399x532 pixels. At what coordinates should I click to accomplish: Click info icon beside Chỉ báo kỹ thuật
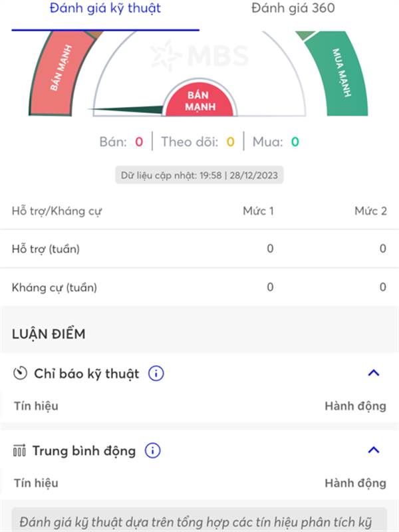coord(156,374)
